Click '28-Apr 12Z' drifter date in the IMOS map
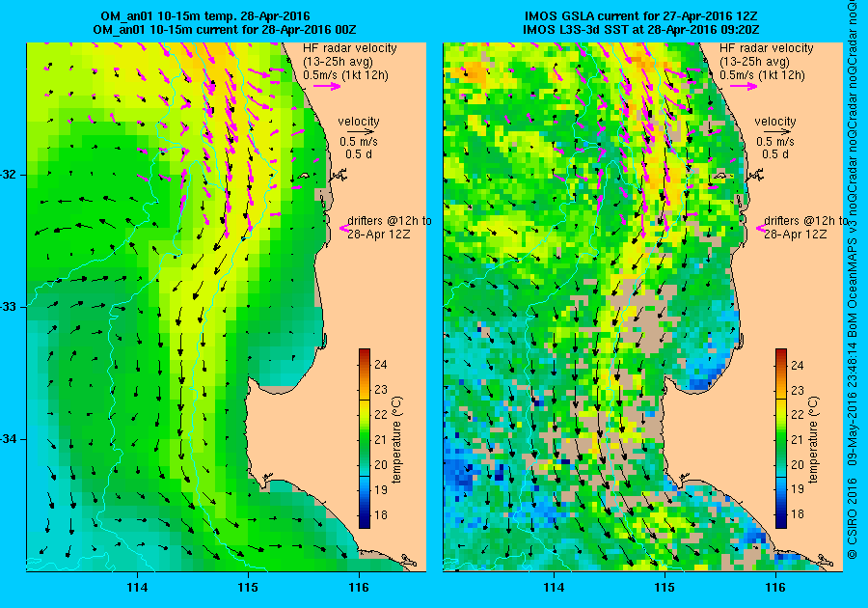 (796, 235)
